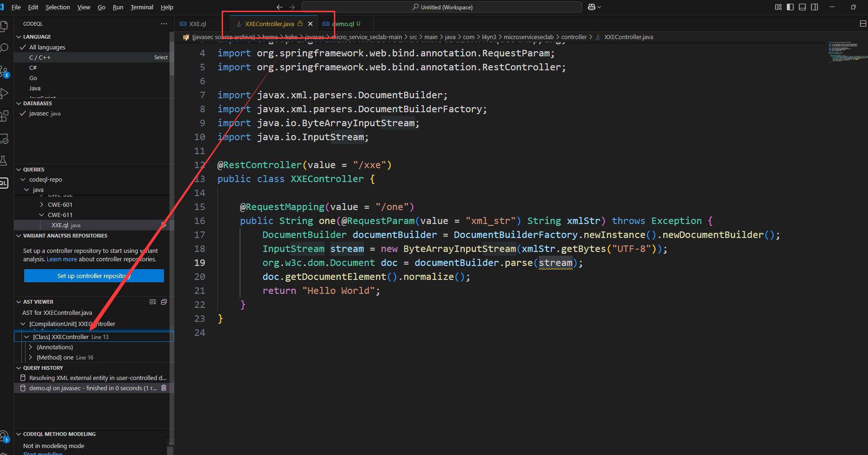Clear the AST viewer
The width and height of the screenshot is (868, 455).
pyautogui.click(x=153, y=302)
